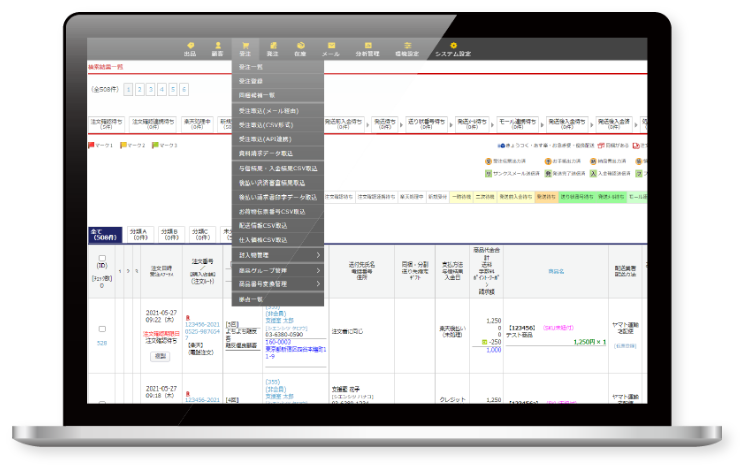Go to results page 2
Viewport: 746px width, 472px height.
click(139, 89)
